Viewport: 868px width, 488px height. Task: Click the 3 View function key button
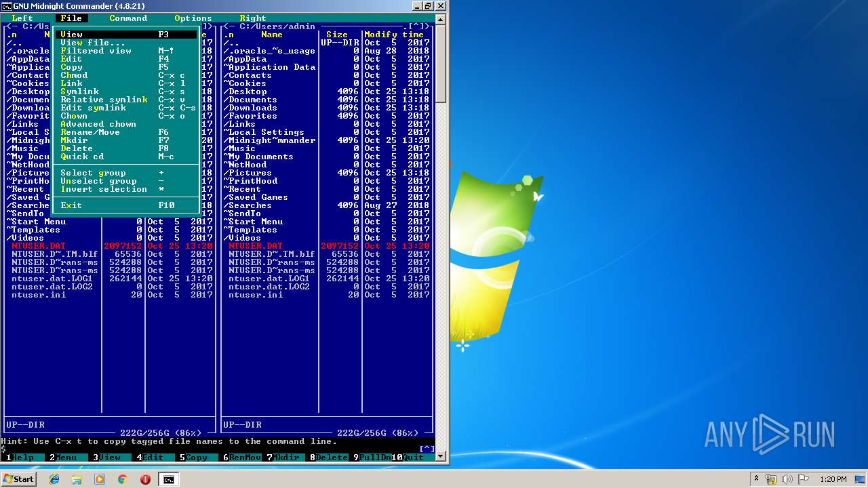pos(109,457)
